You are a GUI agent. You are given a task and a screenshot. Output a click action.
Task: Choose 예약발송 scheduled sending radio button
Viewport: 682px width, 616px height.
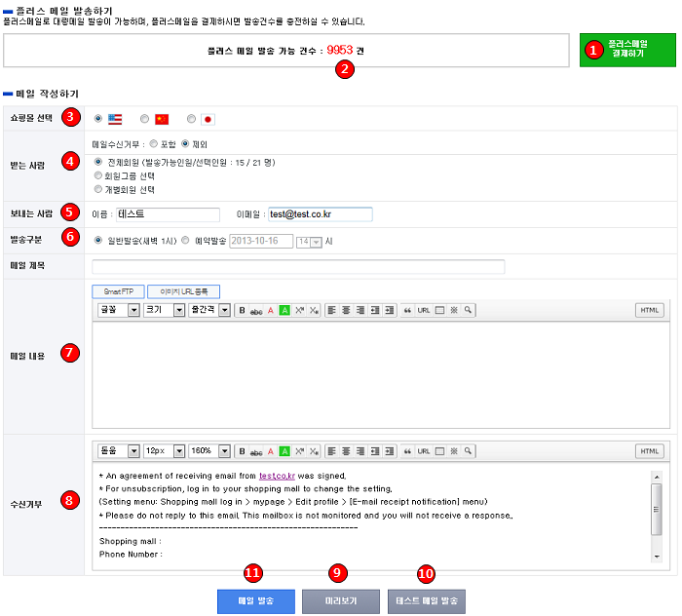pos(186,241)
